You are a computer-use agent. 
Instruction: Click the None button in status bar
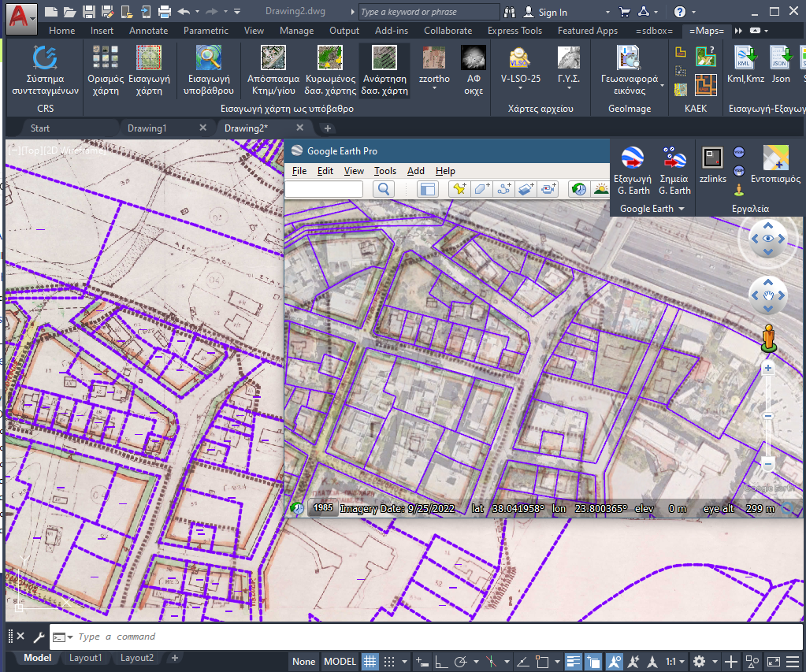(304, 662)
